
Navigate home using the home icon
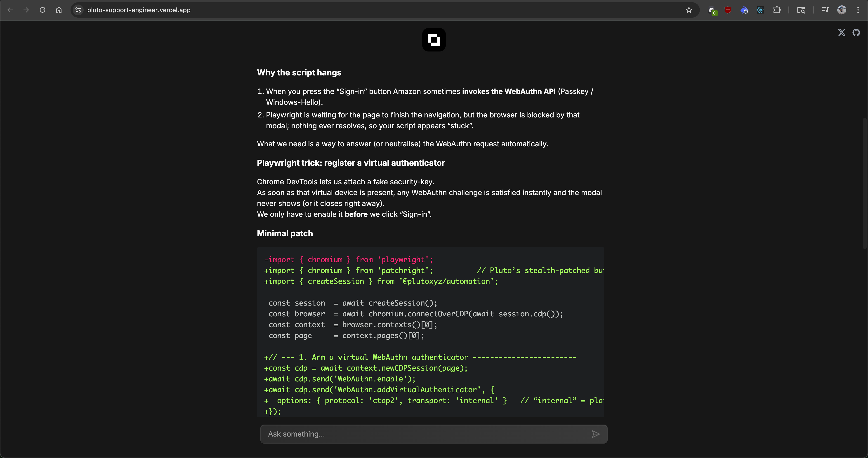coord(59,10)
